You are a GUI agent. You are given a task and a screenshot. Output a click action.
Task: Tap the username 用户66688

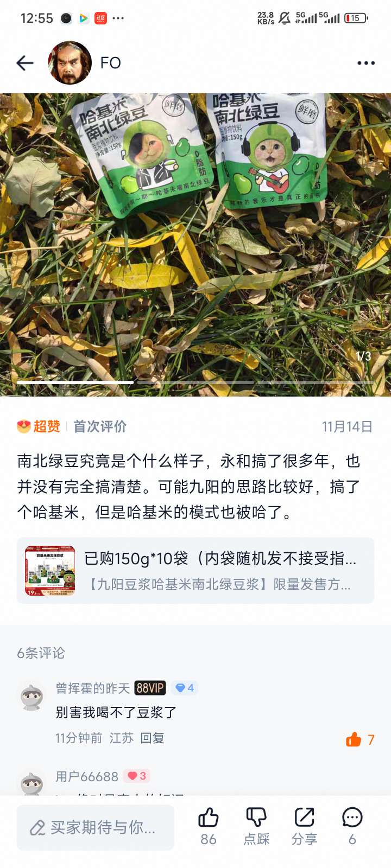87,776
